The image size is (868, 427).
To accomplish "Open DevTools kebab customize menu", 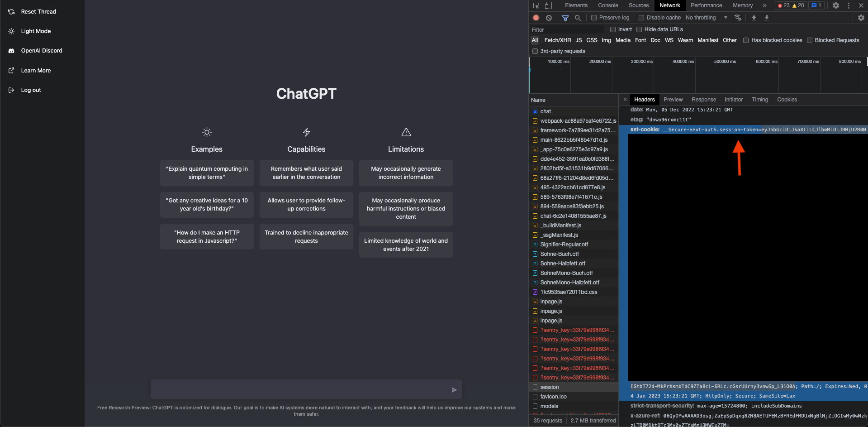I will 849,5.
